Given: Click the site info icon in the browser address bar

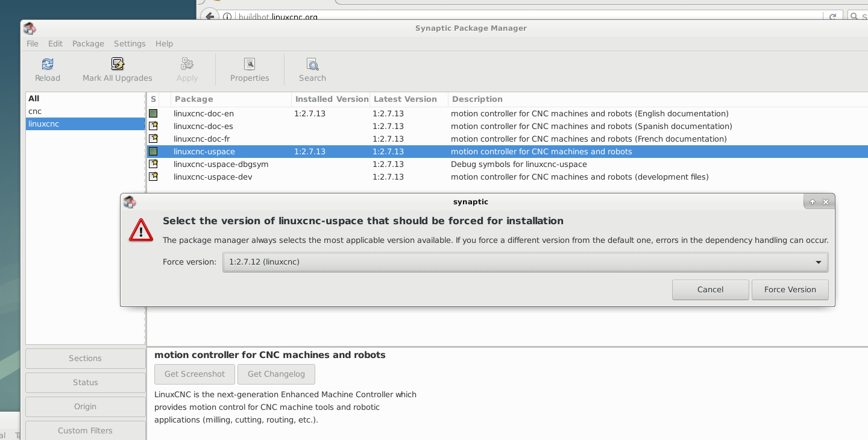Looking at the screenshot, I should point(227,17).
